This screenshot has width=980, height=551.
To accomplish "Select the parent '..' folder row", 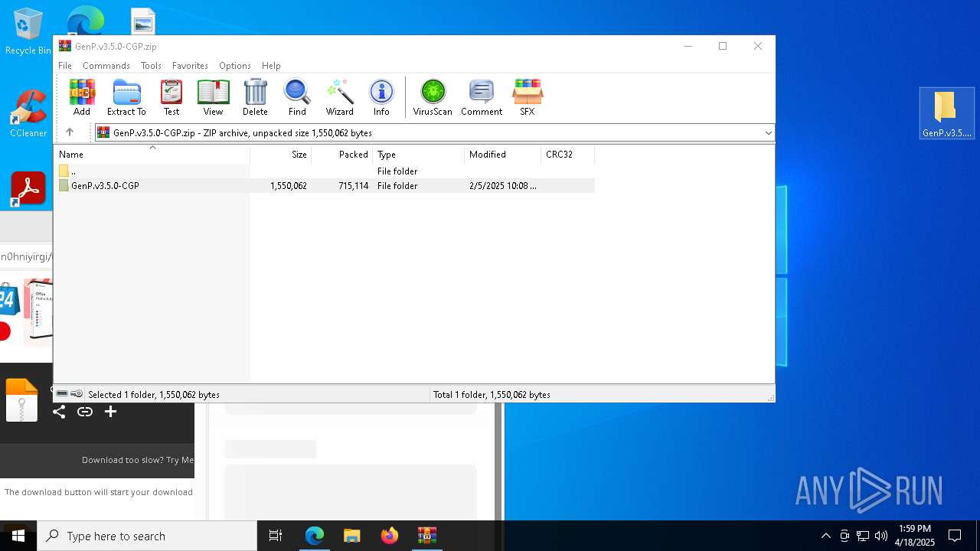I will 325,171.
